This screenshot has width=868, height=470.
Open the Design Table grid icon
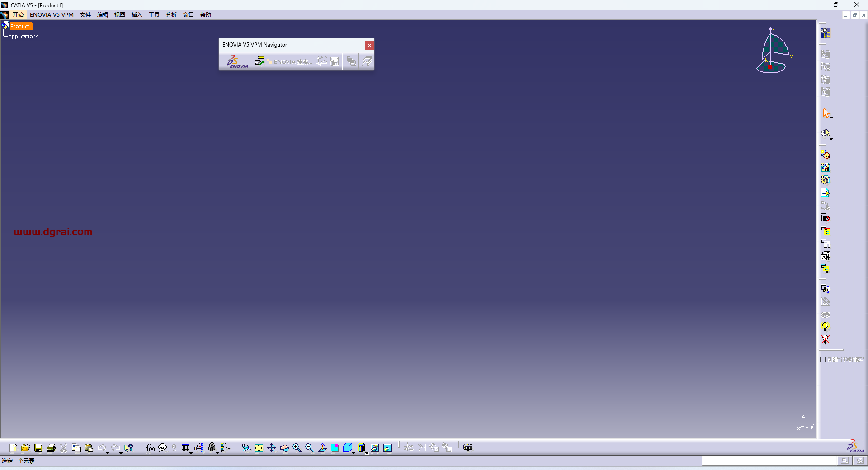pos(185,447)
